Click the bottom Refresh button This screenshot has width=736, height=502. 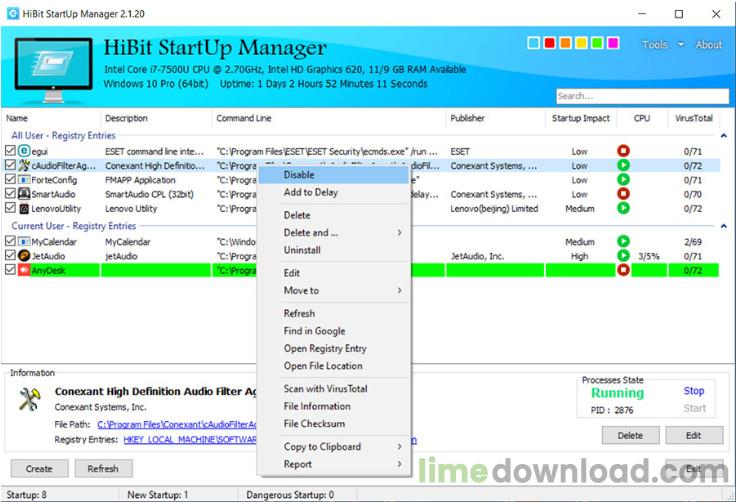(x=103, y=469)
